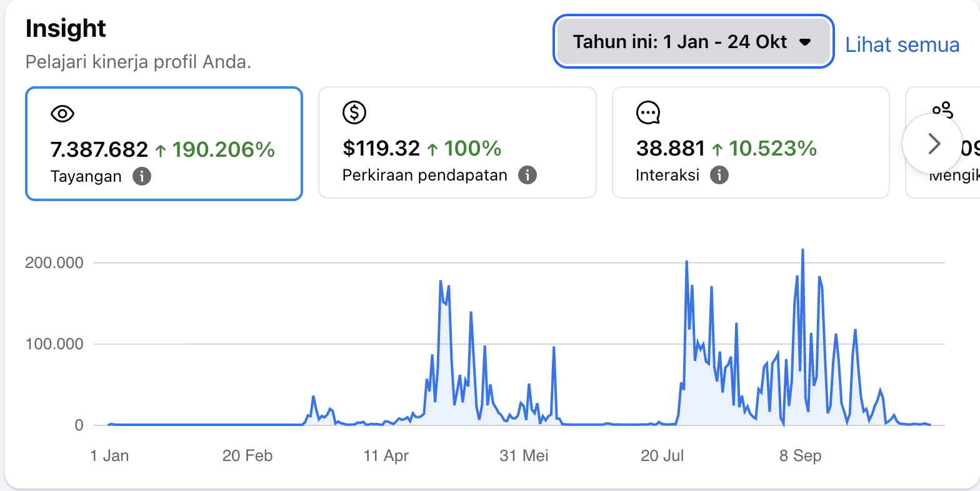Screen dimensions: 980x491
Task: Click the '11 Apr' x-axis label
Action: (x=386, y=456)
